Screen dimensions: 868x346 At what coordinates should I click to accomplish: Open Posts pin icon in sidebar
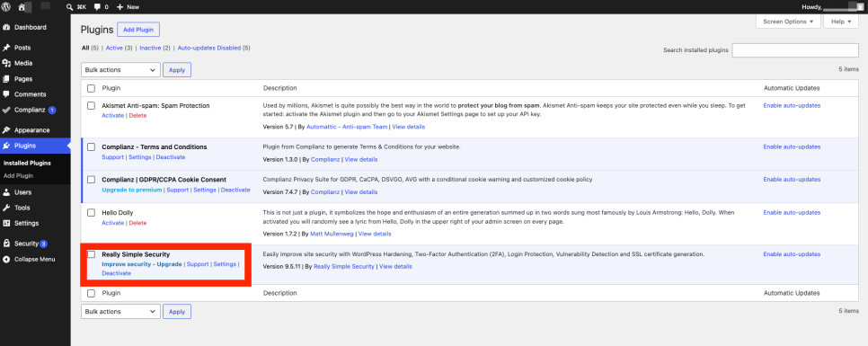click(6, 48)
